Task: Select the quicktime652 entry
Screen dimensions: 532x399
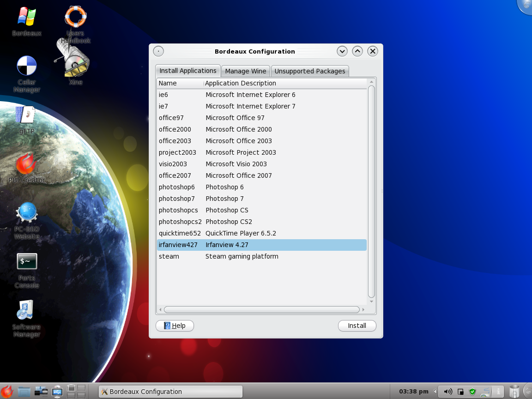Action: (x=261, y=233)
